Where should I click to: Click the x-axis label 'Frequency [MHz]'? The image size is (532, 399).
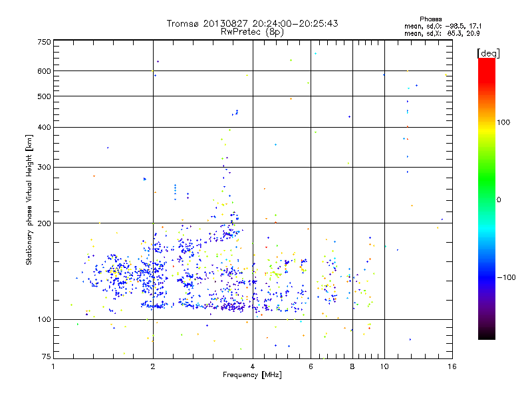(x=252, y=375)
